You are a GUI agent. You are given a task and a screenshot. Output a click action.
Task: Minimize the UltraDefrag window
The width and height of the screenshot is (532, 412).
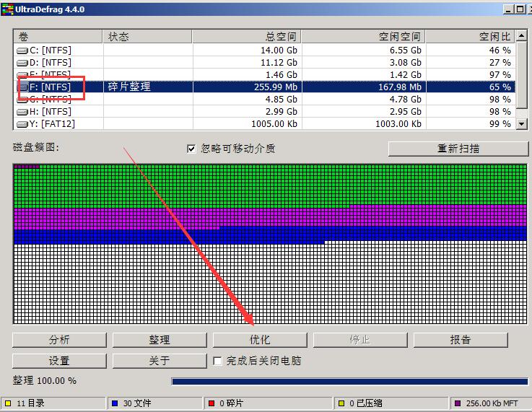tap(508, 9)
